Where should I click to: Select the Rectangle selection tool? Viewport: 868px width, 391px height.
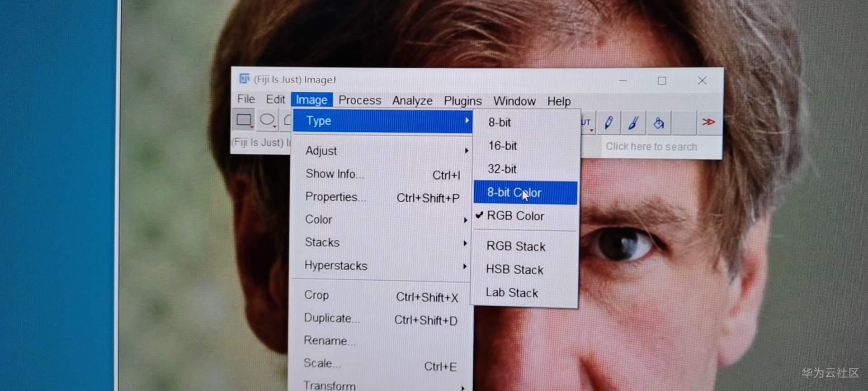[244, 120]
